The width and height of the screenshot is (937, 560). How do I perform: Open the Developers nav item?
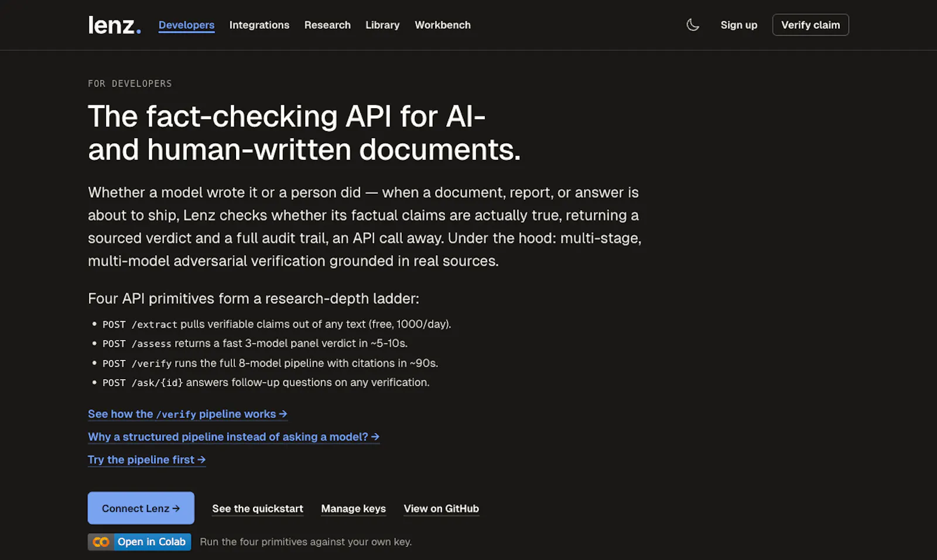[x=186, y=25]
